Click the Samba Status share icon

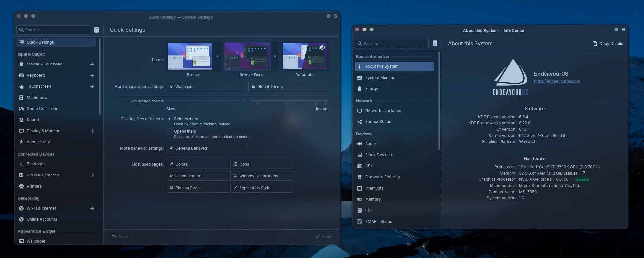tap(360, 122)
